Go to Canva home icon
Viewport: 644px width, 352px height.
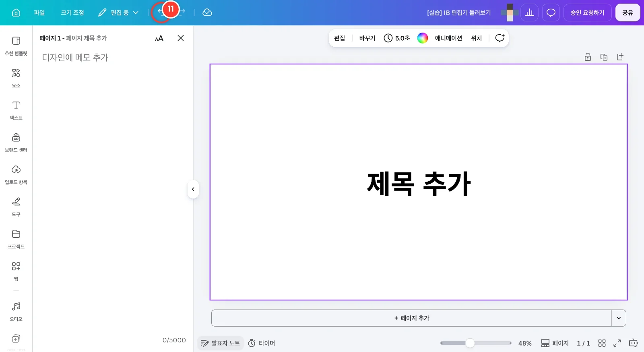[16, 12]
